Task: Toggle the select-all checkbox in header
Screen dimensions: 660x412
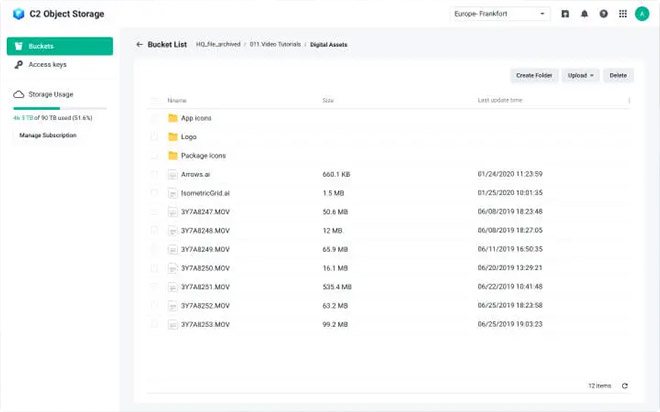Action: pos(155,100)
